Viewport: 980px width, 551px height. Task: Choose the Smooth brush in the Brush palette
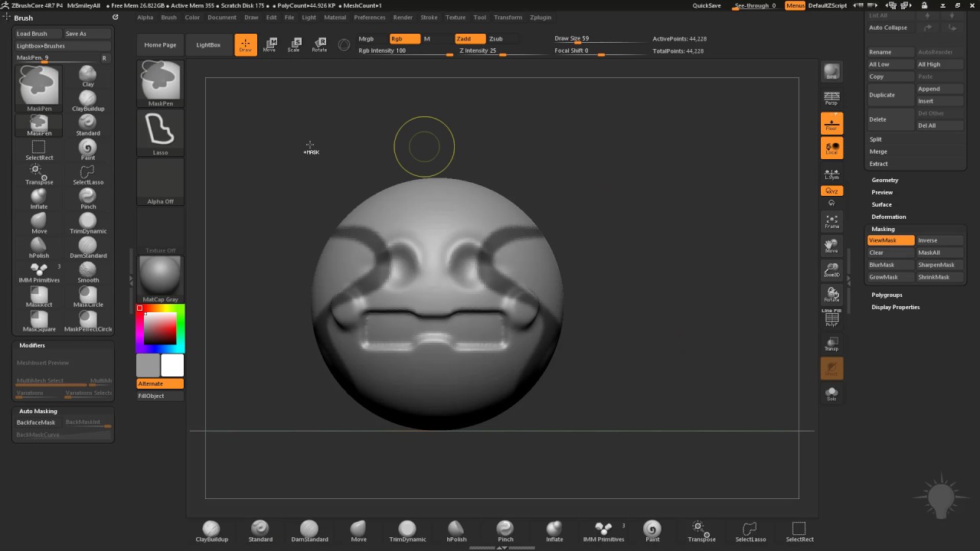coord(88,272)
